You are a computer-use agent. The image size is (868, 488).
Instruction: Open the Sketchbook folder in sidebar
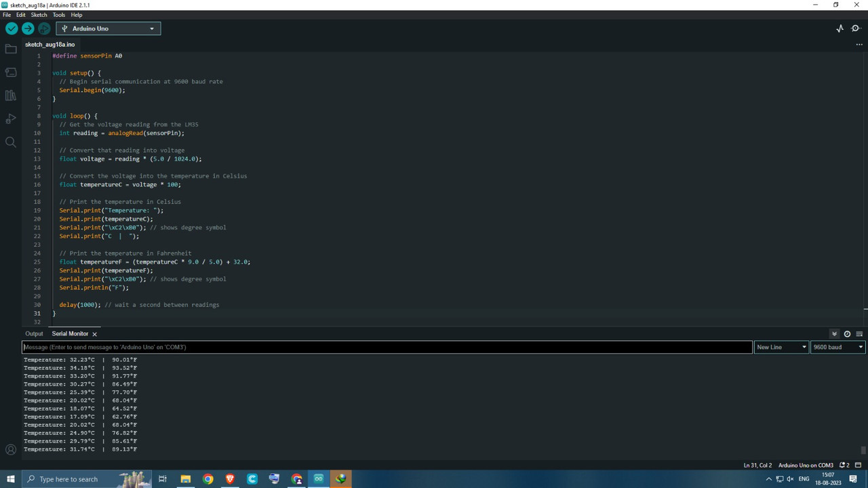pos(11,49)
